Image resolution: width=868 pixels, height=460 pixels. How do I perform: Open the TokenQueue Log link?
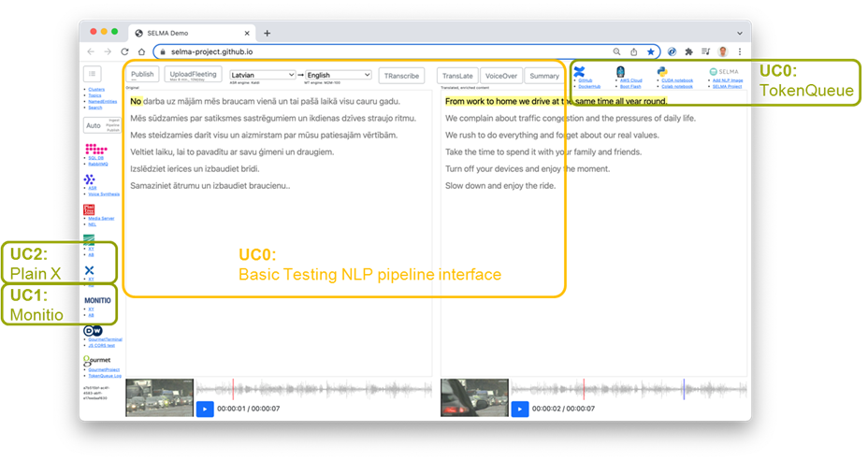click(105, 376)
